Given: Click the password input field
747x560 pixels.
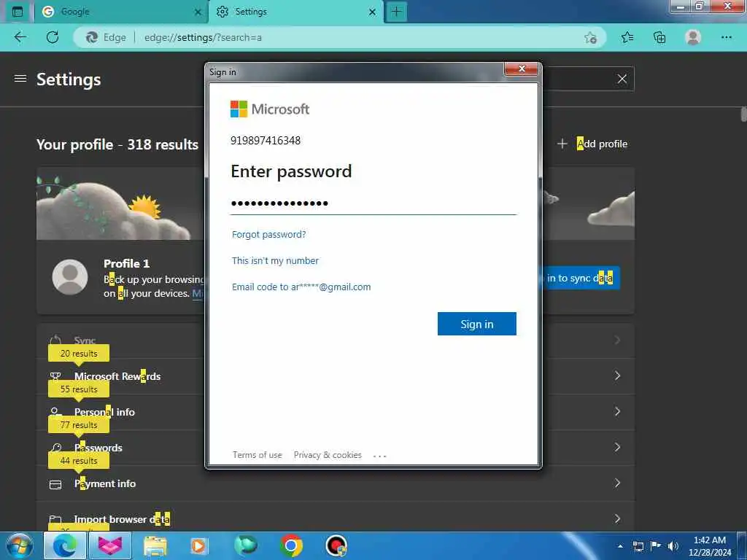Looking at the screenshot, I should pyautogui.click(x=373, y=203).
